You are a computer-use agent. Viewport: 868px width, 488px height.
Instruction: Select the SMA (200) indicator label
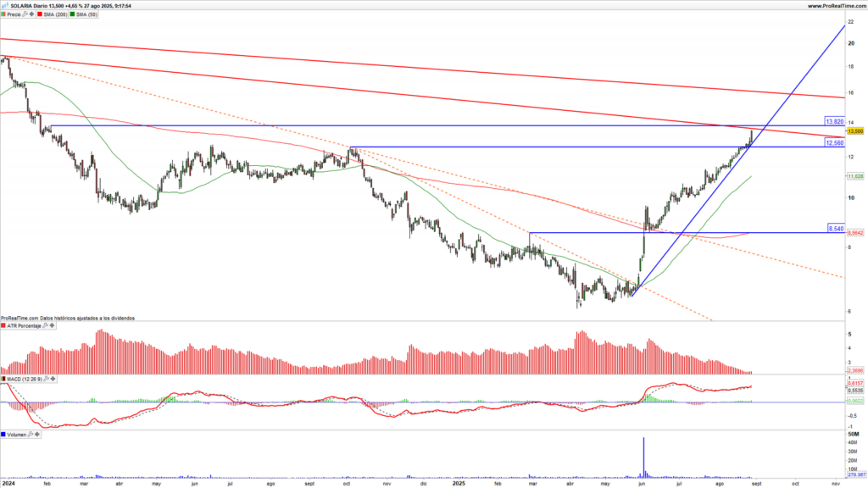click(x=54, y=14)
